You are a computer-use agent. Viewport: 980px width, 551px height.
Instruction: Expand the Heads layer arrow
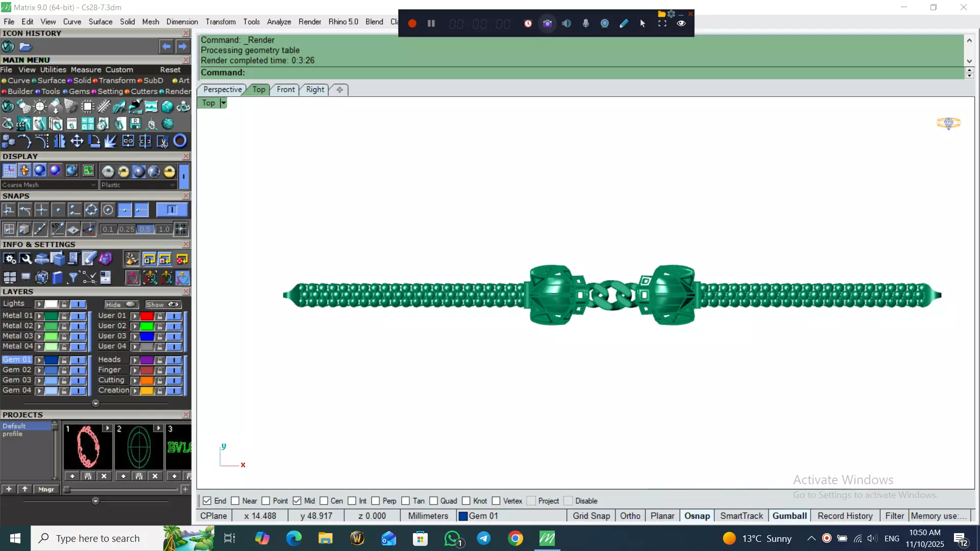pyautogui.click(x=135, y=360)
